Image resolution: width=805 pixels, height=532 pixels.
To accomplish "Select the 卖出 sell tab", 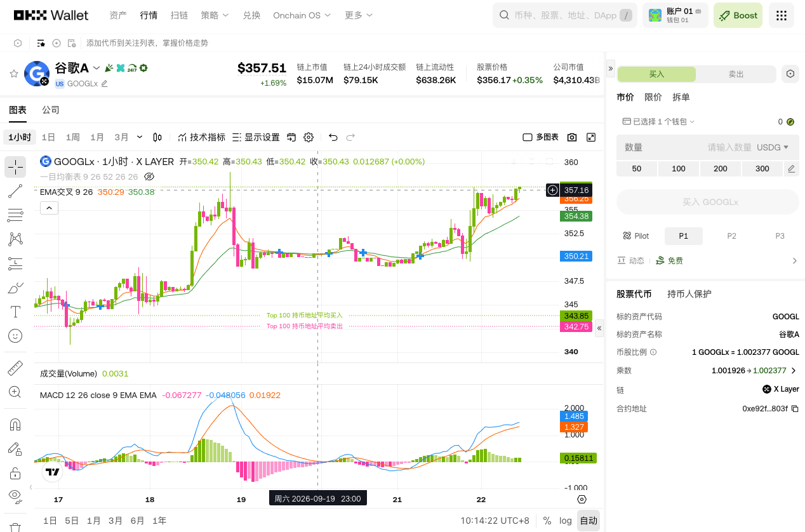I will pos(736,74).
